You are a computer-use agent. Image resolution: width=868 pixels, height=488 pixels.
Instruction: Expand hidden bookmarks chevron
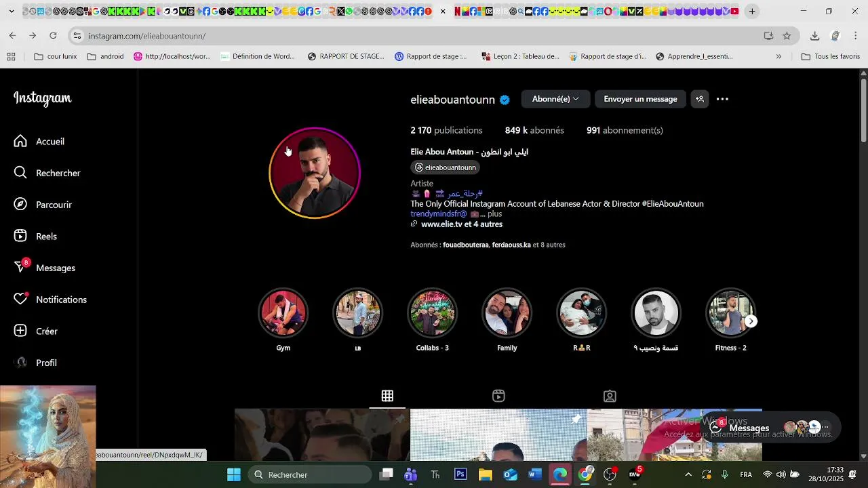click(778, 56)
